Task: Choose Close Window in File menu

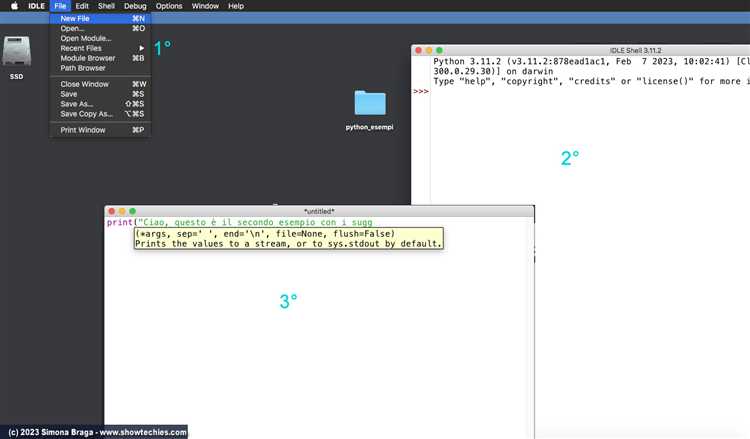Action: click(100, 84)
